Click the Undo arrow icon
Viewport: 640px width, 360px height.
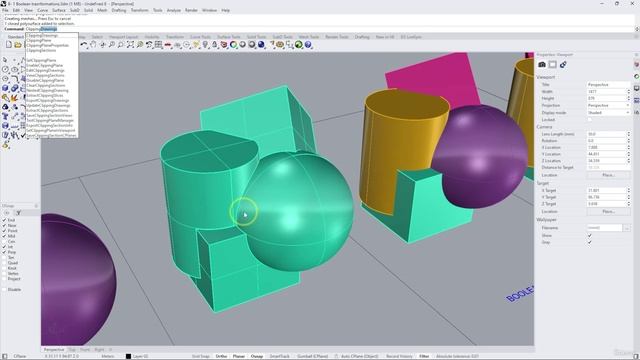(x=84, y=44)
